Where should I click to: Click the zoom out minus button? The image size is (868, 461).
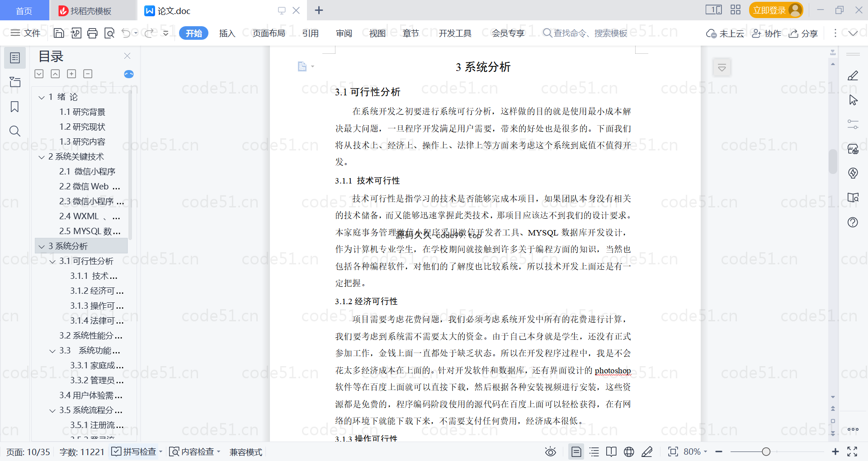pyautogui.click(x=719, y=452)
